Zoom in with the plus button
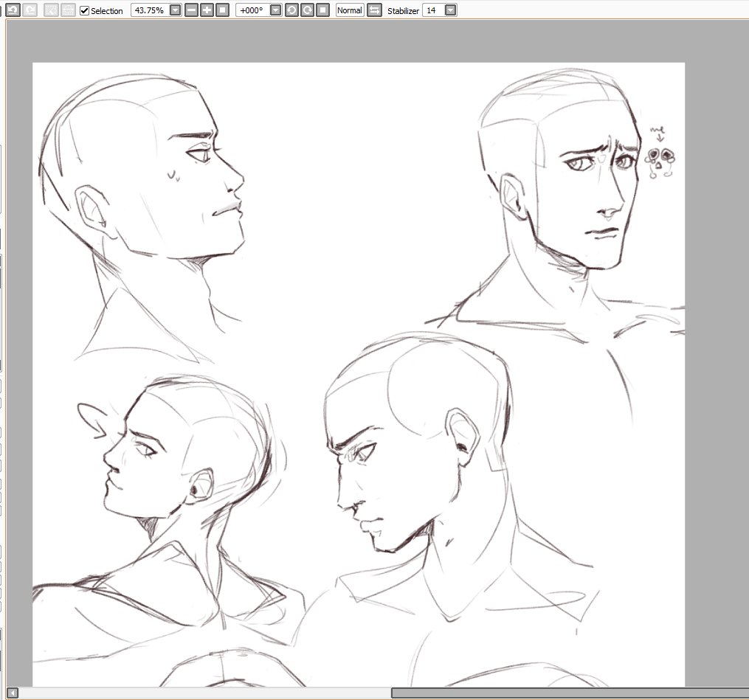The height and width of the screenshot is (700, 749). click(207, 10)
